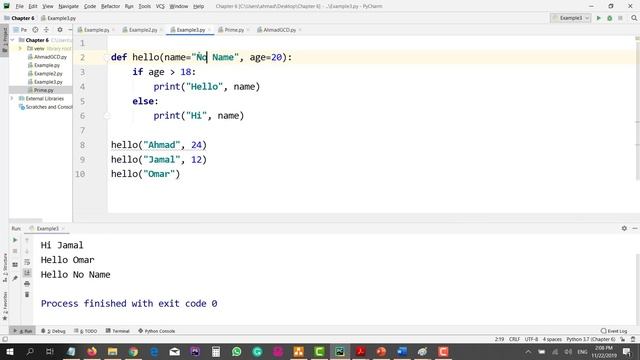Open the Structure side tab
This screenshot has width=640, height=360.
pos(4,268)
